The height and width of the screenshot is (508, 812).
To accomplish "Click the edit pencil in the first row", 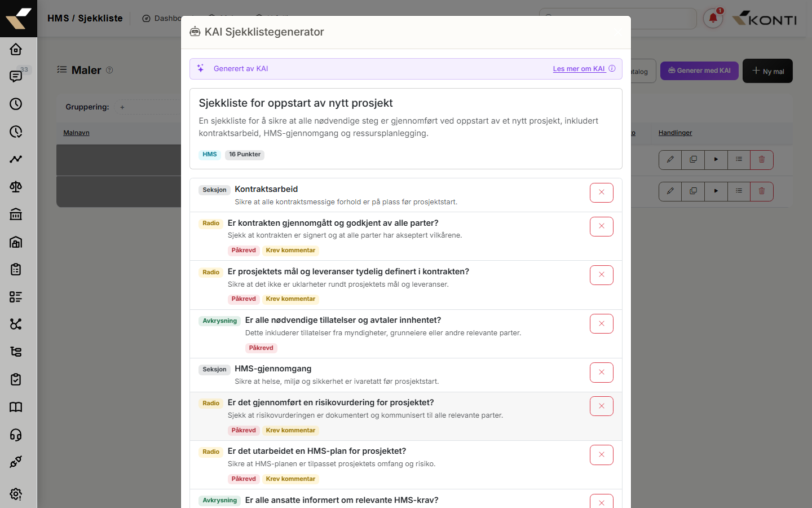I will click(670, 160).
